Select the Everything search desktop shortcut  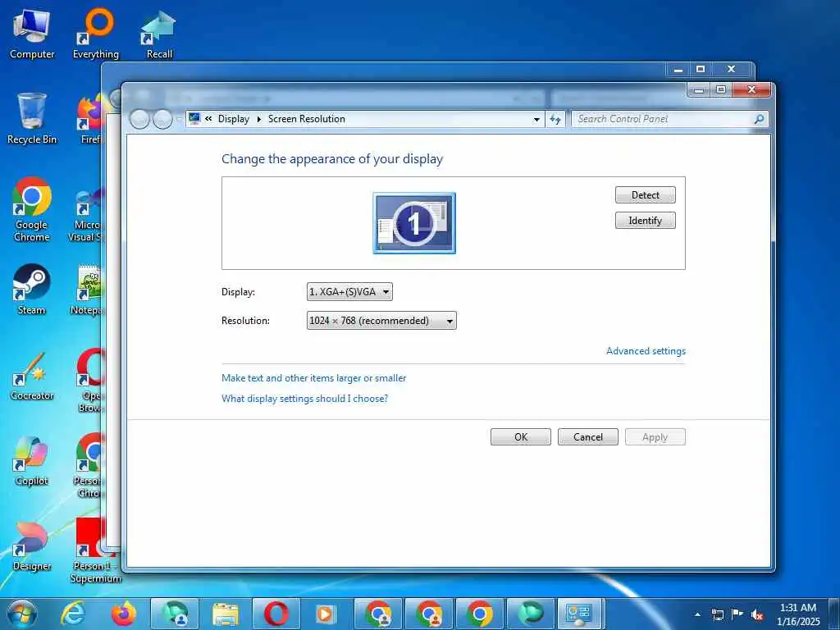click(x=96, y=34)
